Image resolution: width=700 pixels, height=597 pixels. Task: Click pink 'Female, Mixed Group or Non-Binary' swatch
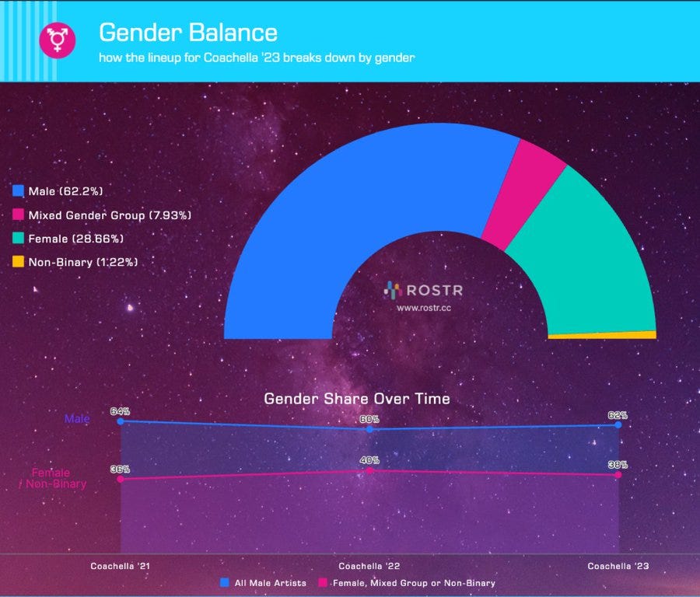click(x=324, y=583)
